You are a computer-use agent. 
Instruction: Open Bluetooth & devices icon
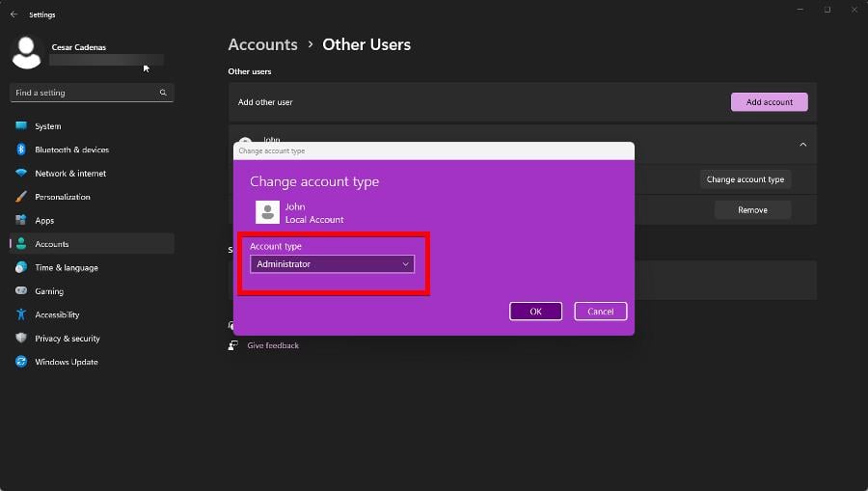point(21,150)
